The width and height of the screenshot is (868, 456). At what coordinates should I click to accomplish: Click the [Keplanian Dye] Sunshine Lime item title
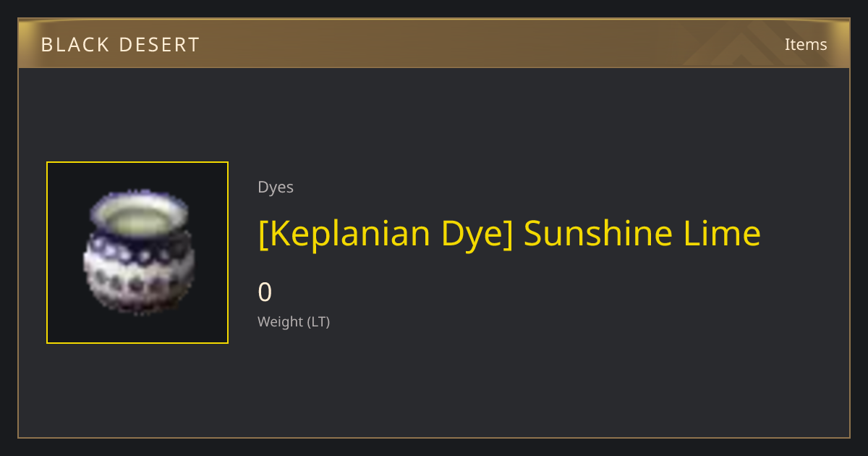coord(509,234)
